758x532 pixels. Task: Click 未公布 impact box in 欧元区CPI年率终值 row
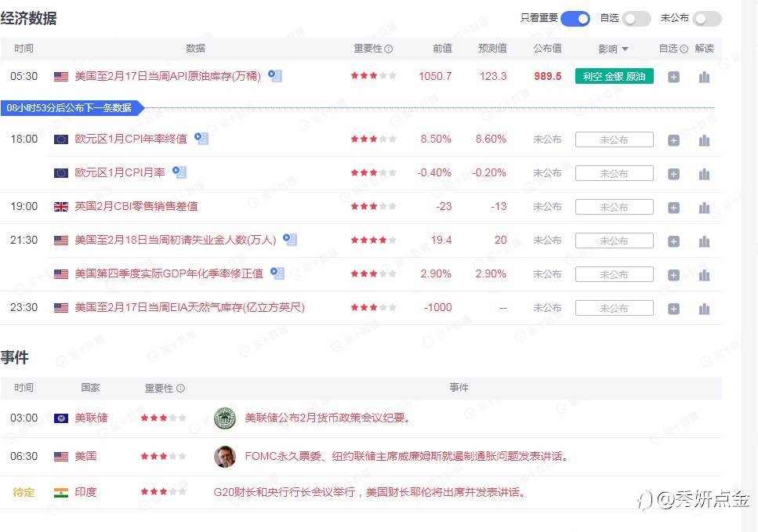[x=614, y=139]
